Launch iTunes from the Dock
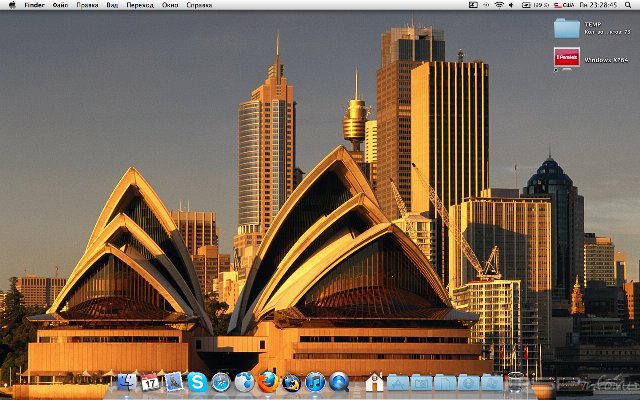 (x=315, y=382)
